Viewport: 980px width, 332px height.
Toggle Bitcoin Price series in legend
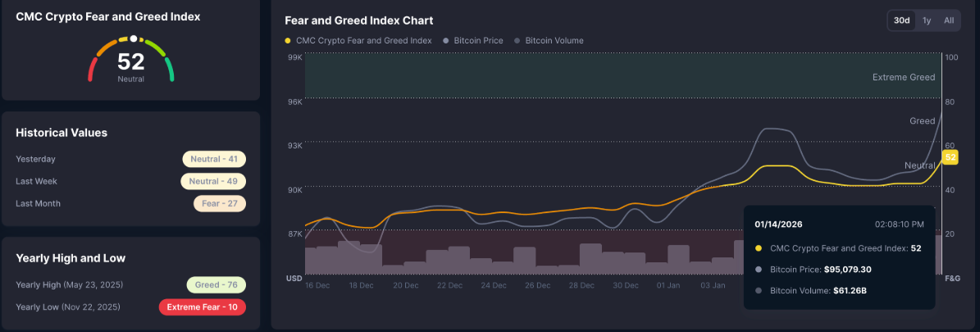(476, 40)
